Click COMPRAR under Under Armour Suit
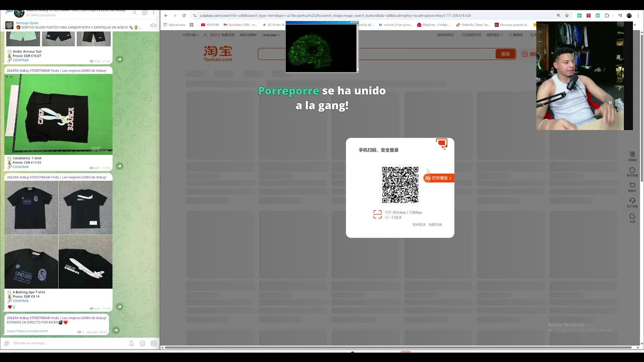644x362 pixels. (20, 60)
